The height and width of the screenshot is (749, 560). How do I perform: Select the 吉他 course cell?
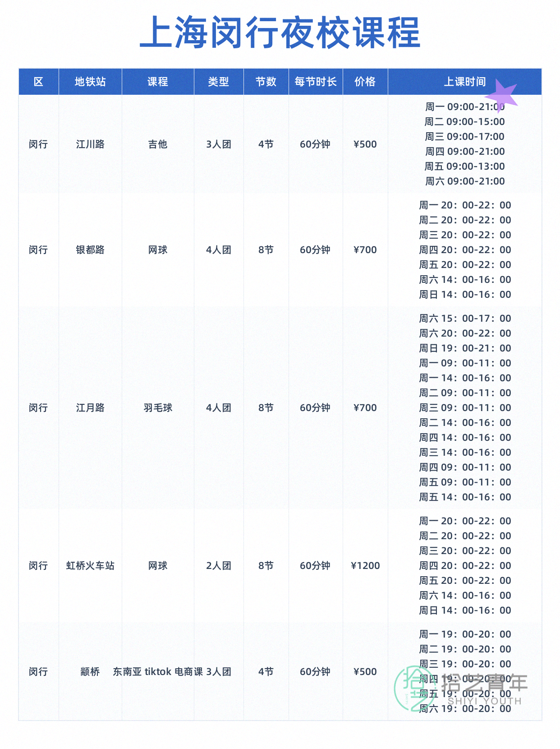pyautogui.click(x=158, y=144)
